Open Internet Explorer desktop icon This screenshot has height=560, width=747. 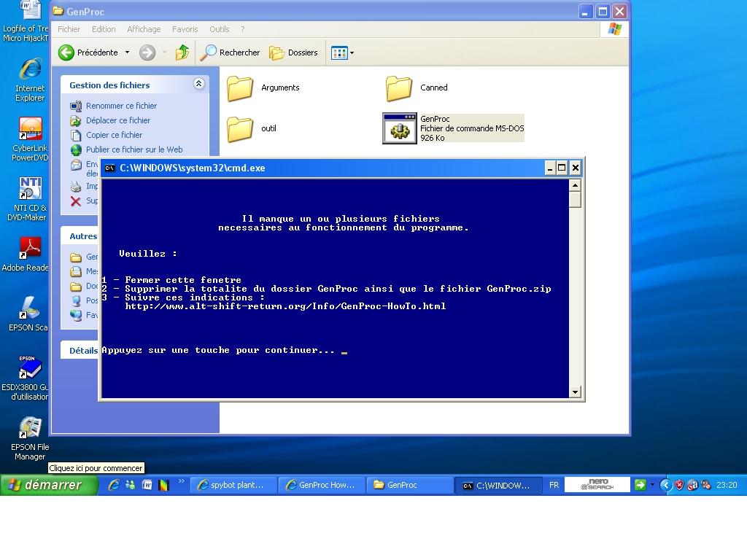[30, 70]
